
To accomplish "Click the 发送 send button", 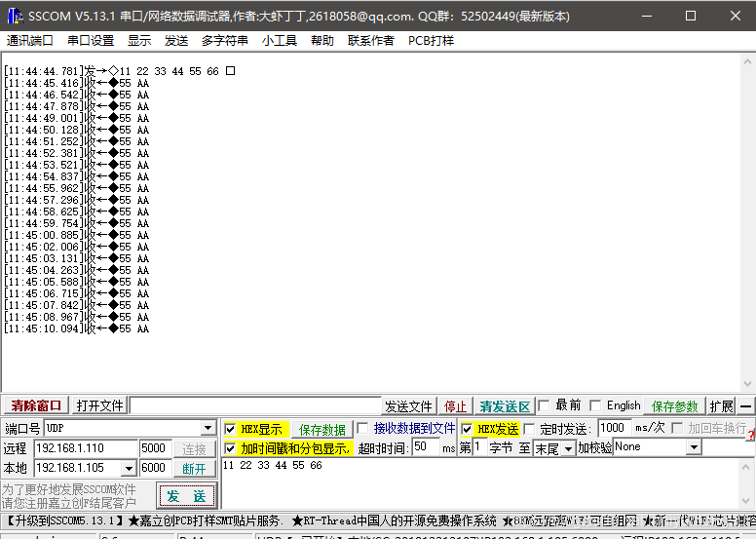I will point(187,495).
